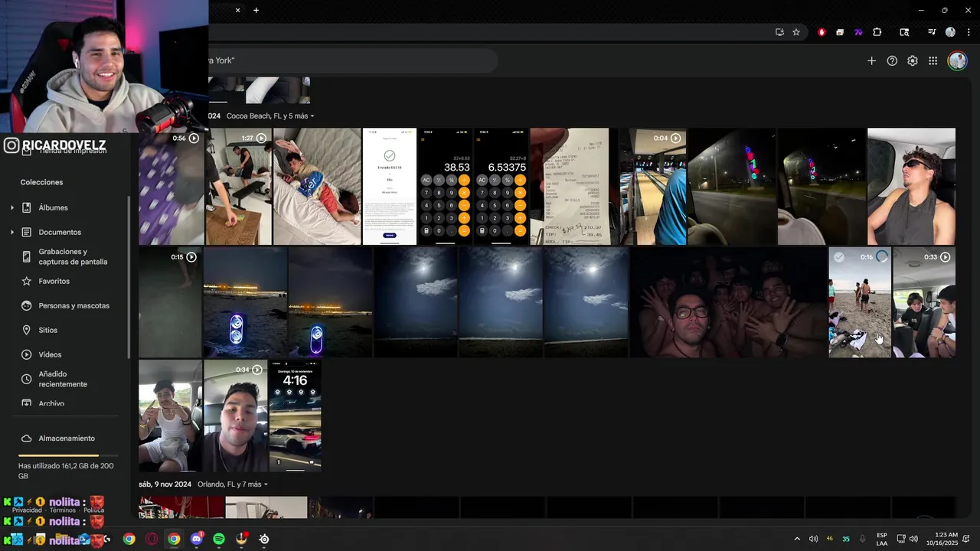This screenshot has width=980, height=551.
Task: Open the calculator screenshot showing 6.53375
Action: (x=501, y=186)
